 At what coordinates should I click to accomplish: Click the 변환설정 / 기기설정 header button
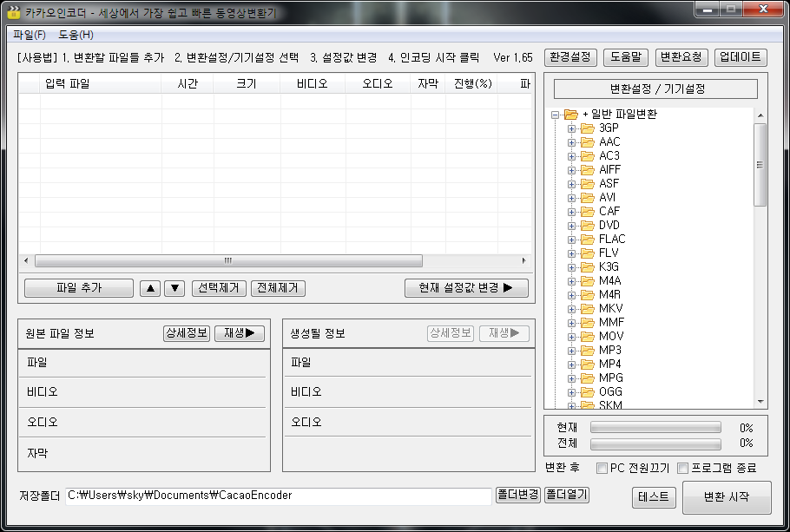coord(655,89)
